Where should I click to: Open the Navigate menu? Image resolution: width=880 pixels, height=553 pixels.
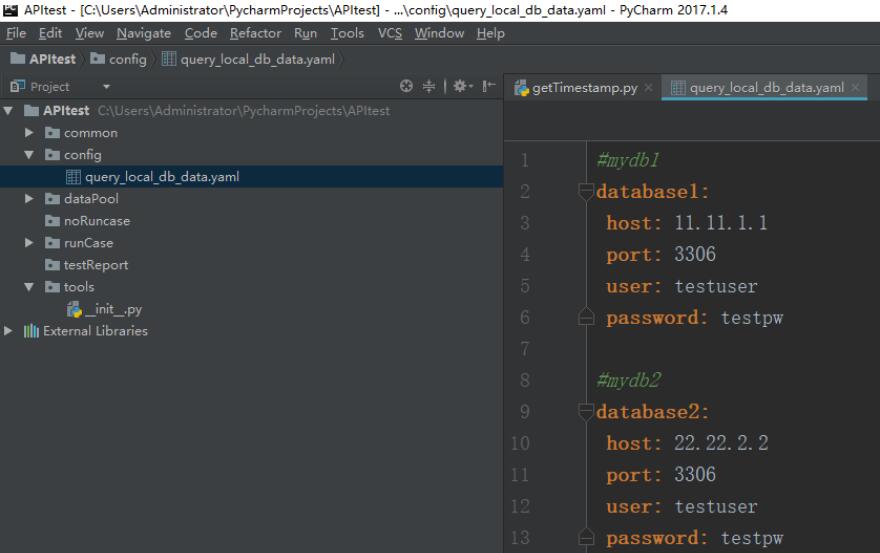click(x=144, y=33)
